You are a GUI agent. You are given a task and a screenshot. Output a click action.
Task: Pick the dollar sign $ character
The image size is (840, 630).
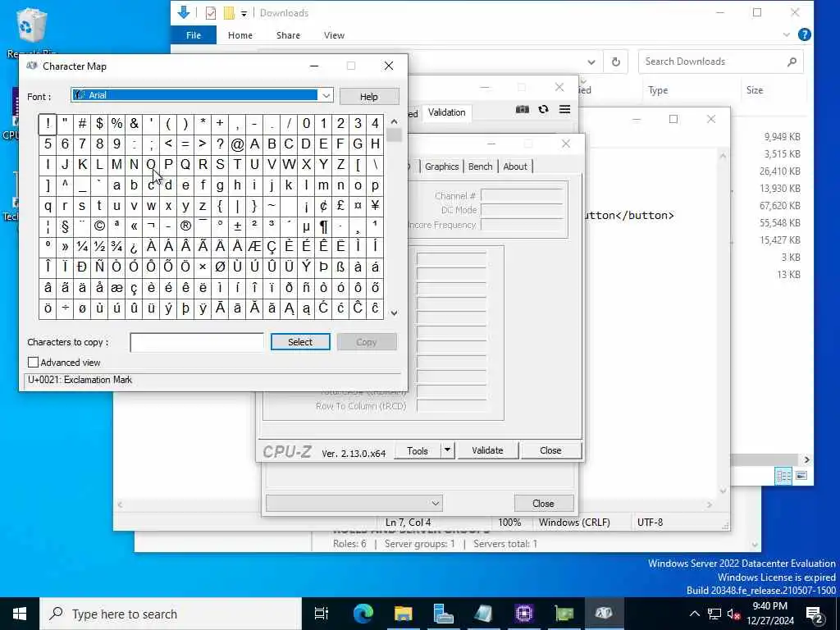pos(99,124)
